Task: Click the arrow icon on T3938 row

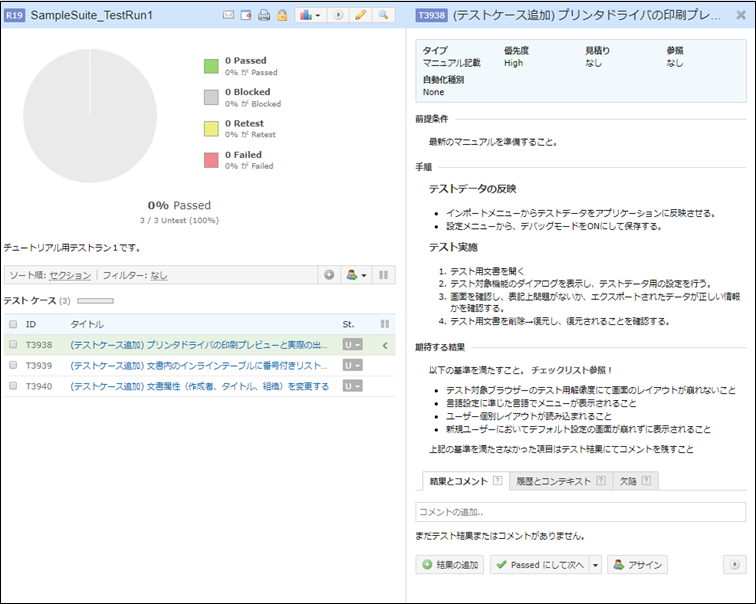Action: [385, 345]
